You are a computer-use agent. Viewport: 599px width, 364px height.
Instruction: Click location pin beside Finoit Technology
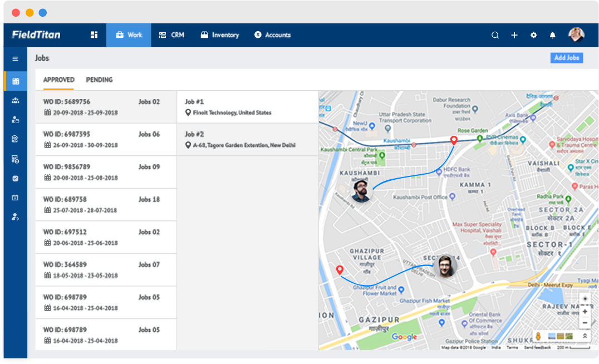tap(188, 112)
